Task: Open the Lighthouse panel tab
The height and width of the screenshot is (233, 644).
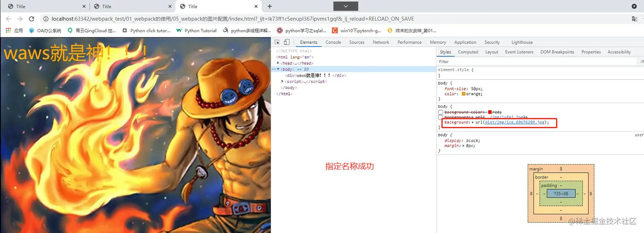Action: coord(522,42)
